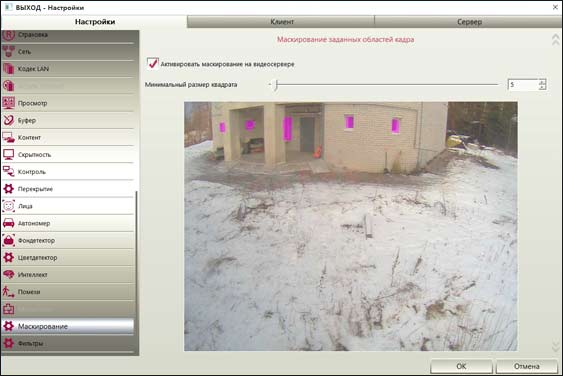The height and width of the screenshot is (376, 563).
Task: Click the greyed-out icon above Маскирование
Action: coord(9,309)
